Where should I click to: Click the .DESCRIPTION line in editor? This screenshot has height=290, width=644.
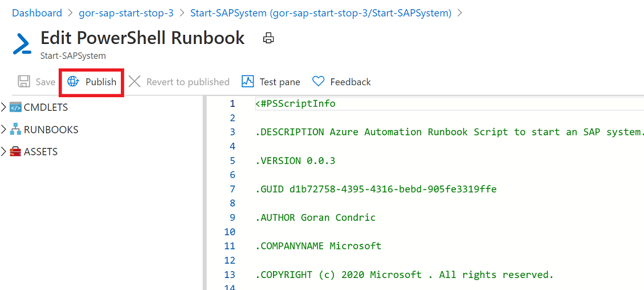click(x=449, y=132)
